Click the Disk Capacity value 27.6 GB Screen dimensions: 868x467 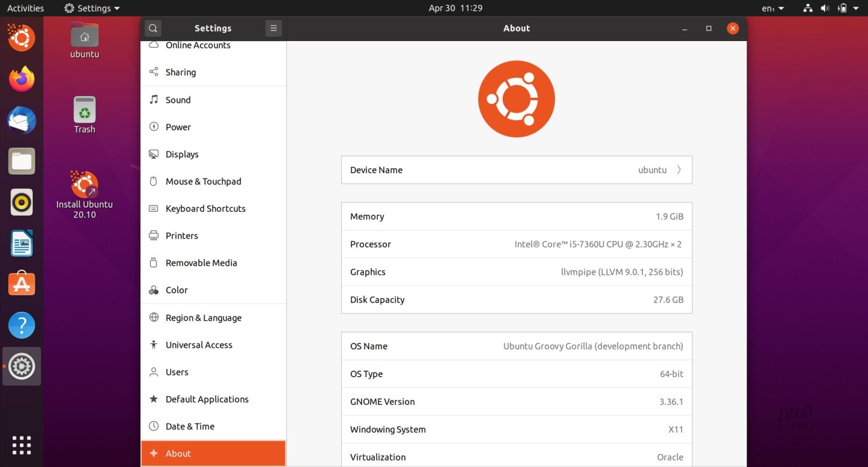coord(668,299)
